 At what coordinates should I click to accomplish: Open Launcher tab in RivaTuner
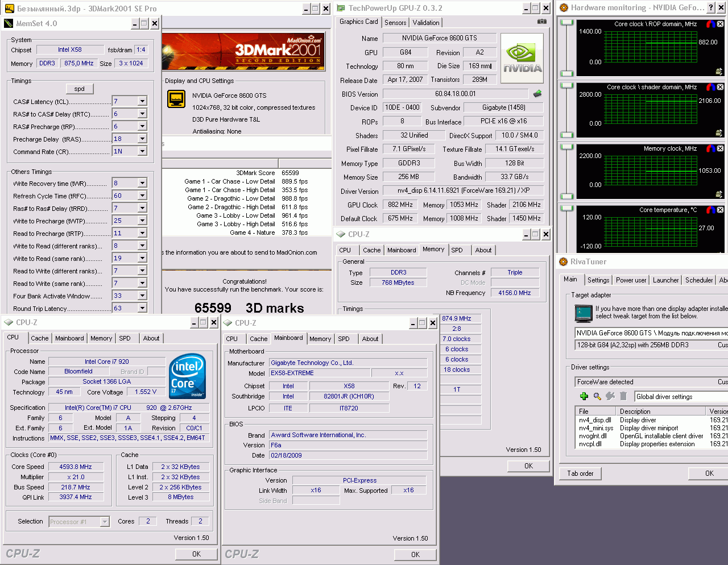(x=665, y=280)
